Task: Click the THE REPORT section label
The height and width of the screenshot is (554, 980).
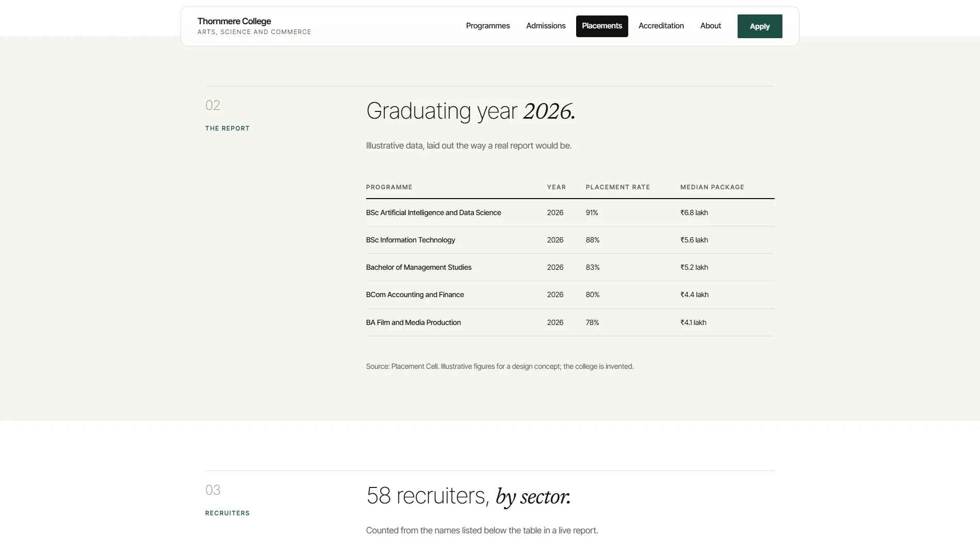Action: pyautogui.click(x=227, y=128)
